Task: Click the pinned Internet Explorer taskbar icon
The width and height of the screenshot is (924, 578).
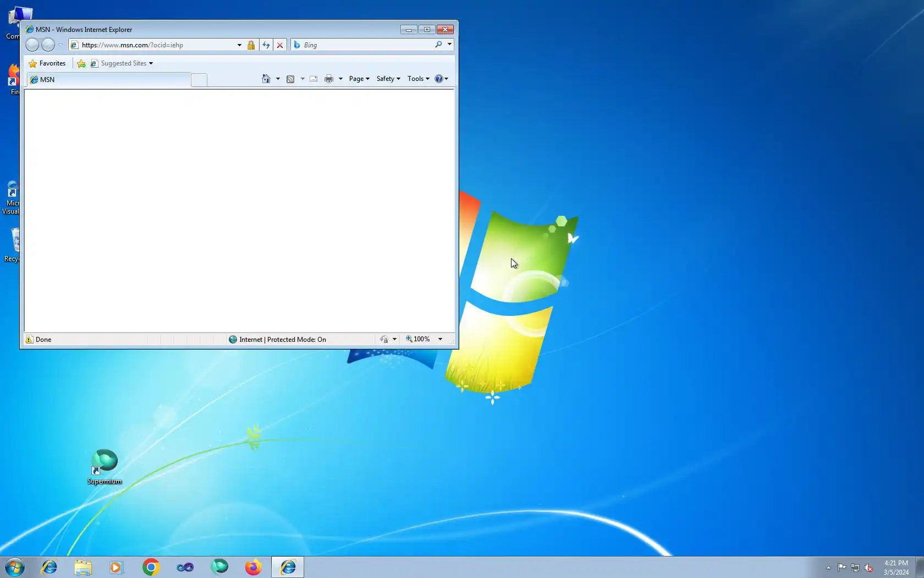Action: (x=50, y=567)
